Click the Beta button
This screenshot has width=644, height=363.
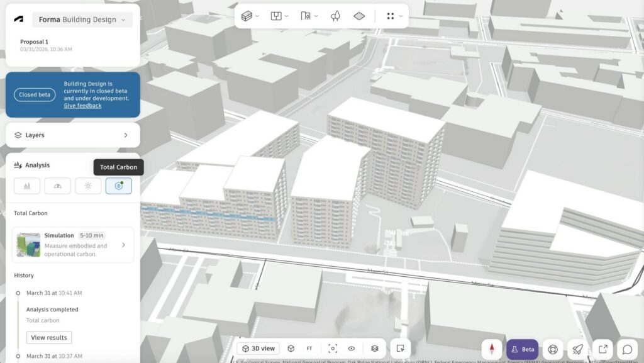coord(522,349)
